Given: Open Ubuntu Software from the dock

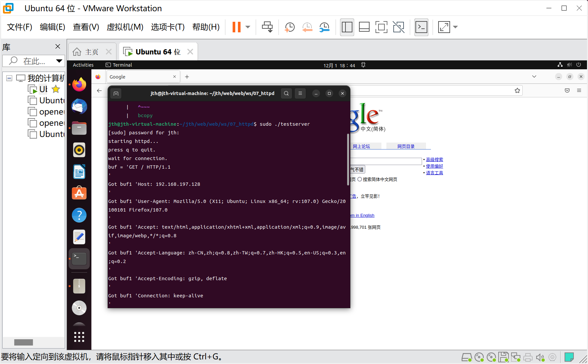Looking at the screenshot, I should pyautogui.click(x=79, y=193).
